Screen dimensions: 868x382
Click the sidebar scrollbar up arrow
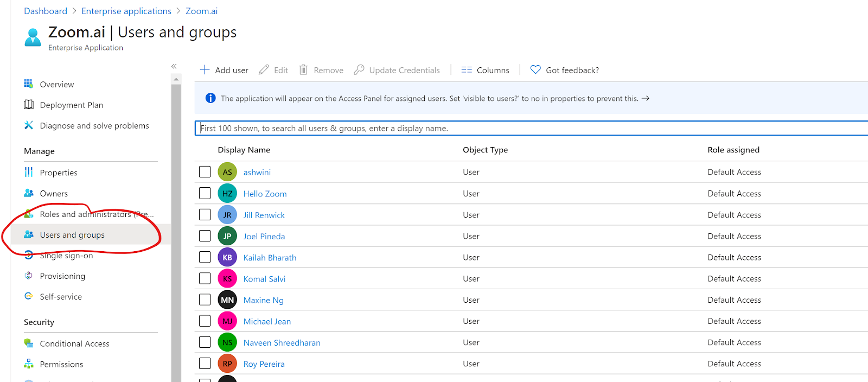[x=176, y=79]
